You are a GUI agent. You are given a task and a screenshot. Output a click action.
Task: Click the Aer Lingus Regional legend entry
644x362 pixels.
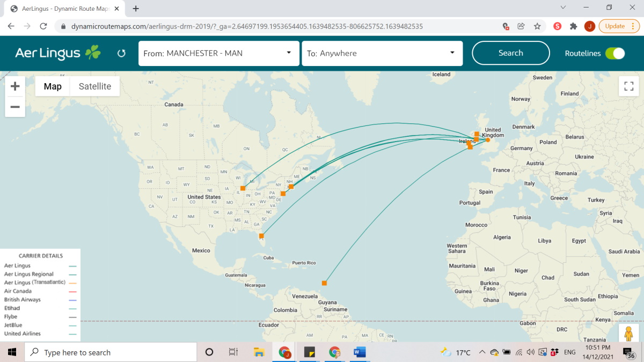(x=29, y=274)
